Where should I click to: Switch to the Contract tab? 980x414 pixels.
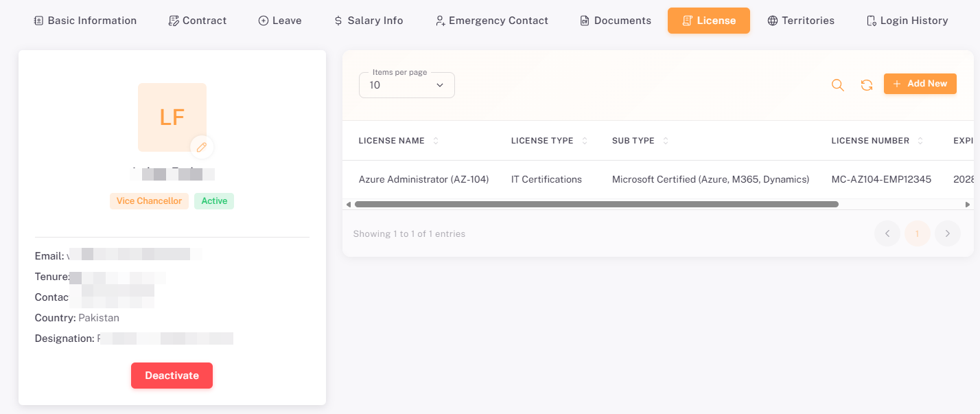coord(198,21)
